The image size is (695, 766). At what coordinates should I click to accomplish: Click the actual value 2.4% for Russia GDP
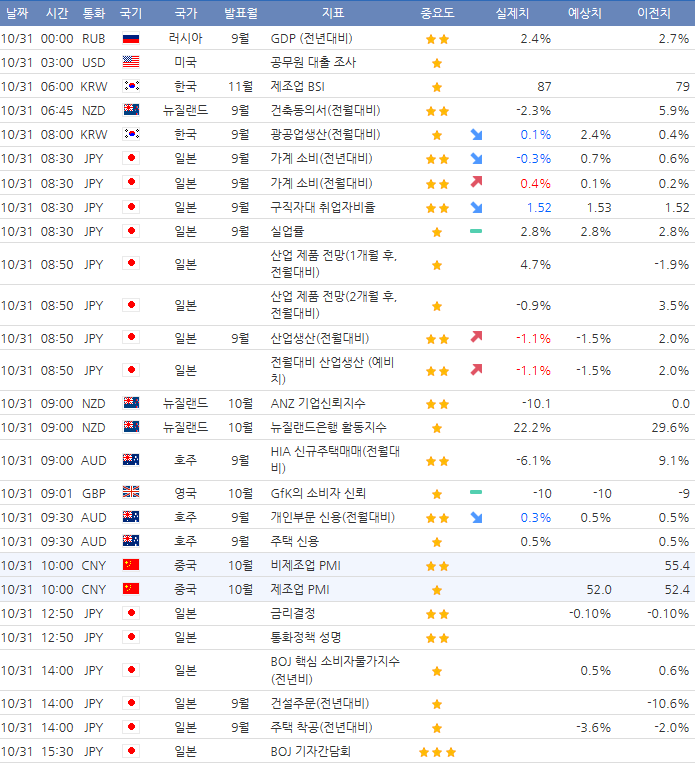[x=535, y=38]
